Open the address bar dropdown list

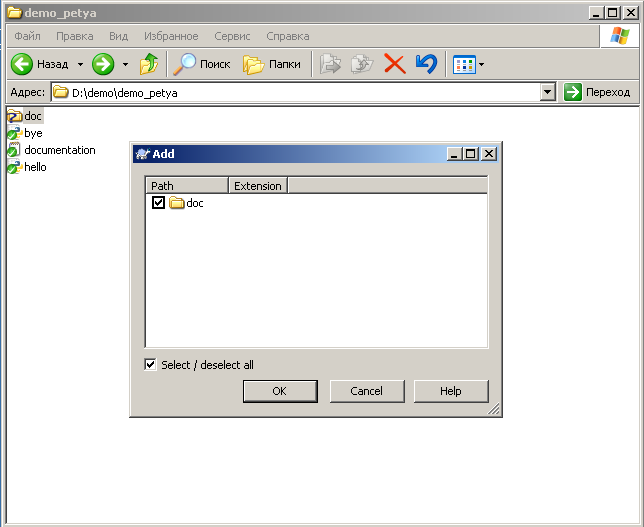(547, 92)
